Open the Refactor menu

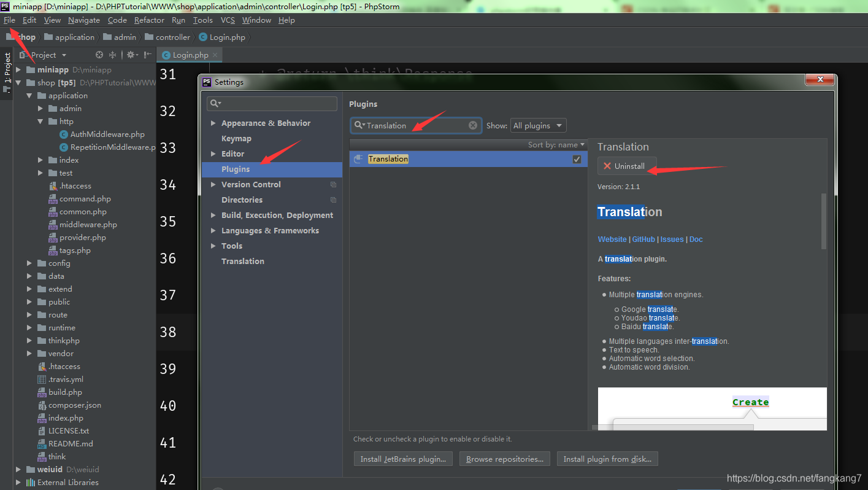149,20
